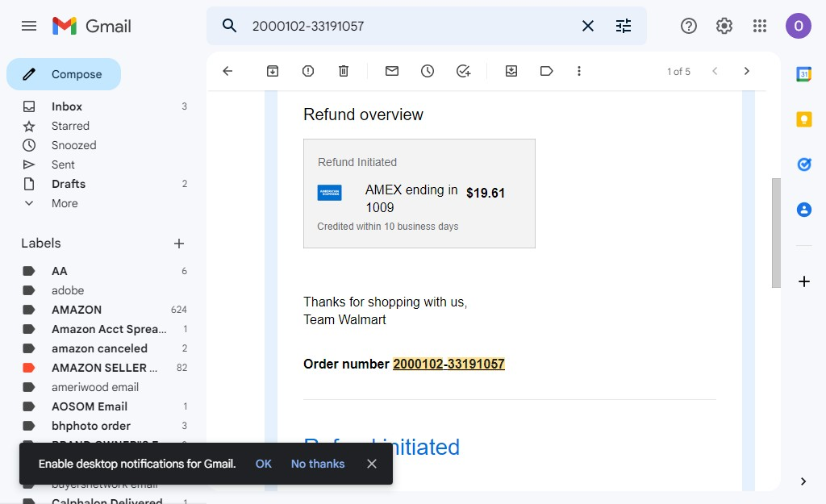Archive this email

point(273,71)
